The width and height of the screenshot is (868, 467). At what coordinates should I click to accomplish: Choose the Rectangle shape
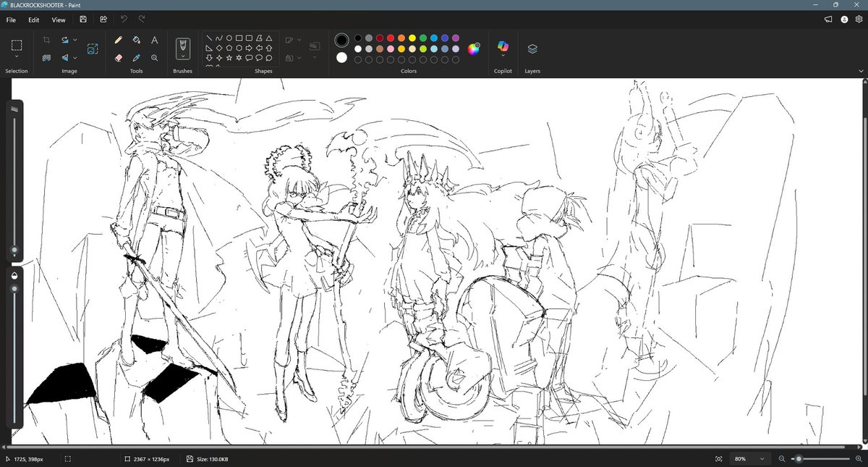pos(239,38)
